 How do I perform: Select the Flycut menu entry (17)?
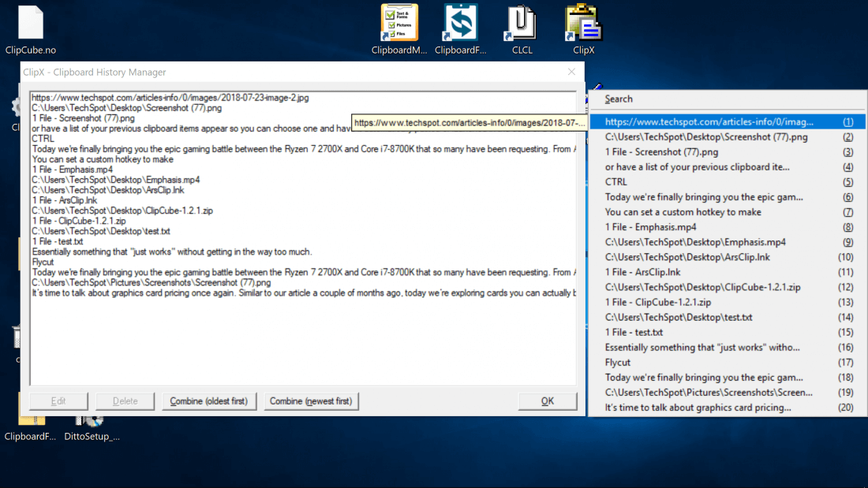point(728,363)
